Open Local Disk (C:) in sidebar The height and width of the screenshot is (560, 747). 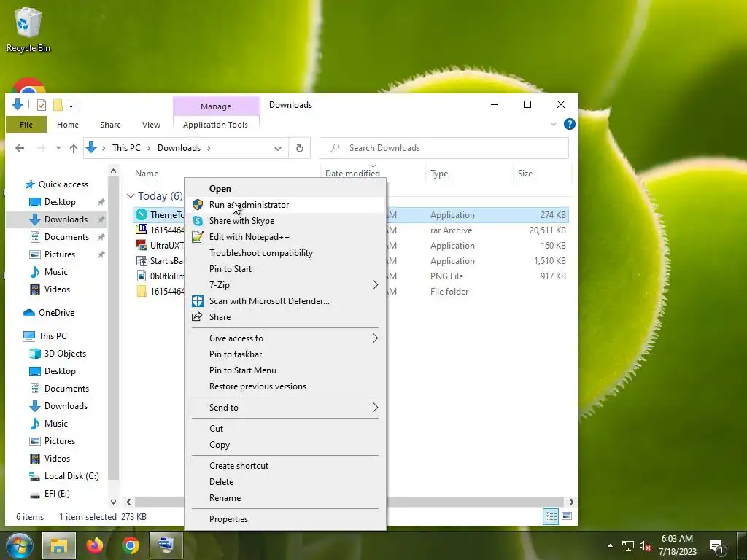[71, 476]
